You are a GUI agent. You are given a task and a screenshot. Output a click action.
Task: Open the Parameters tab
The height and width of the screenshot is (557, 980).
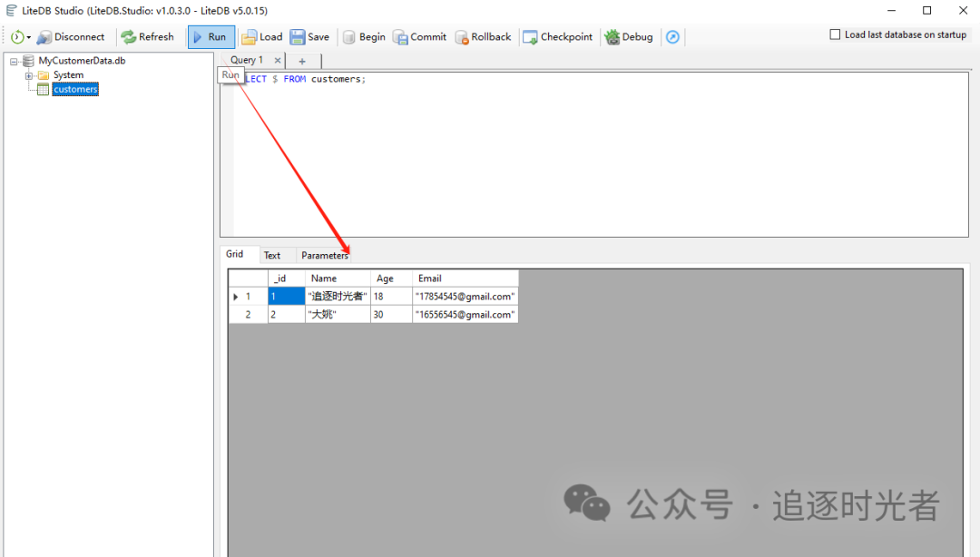click(324, 255)
